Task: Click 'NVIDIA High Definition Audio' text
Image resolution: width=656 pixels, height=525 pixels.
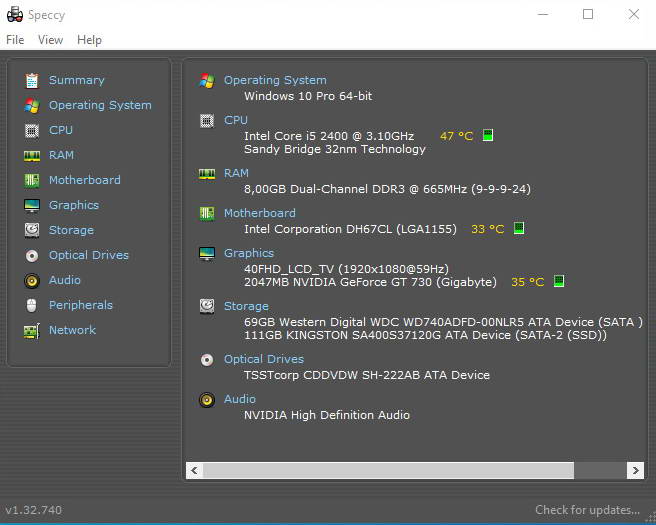Action: (327, 415)
